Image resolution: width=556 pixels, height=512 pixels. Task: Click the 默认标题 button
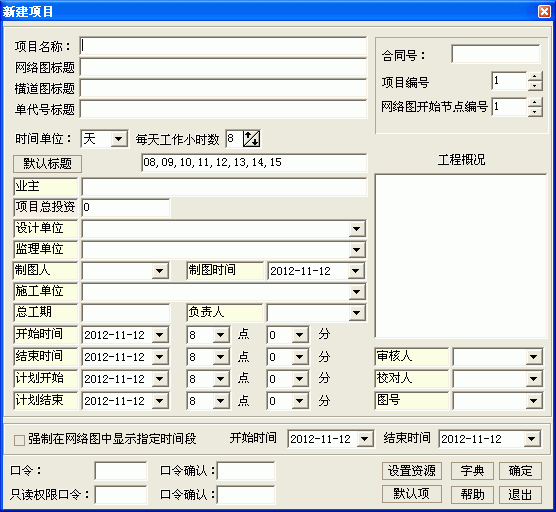pos(48,164)
